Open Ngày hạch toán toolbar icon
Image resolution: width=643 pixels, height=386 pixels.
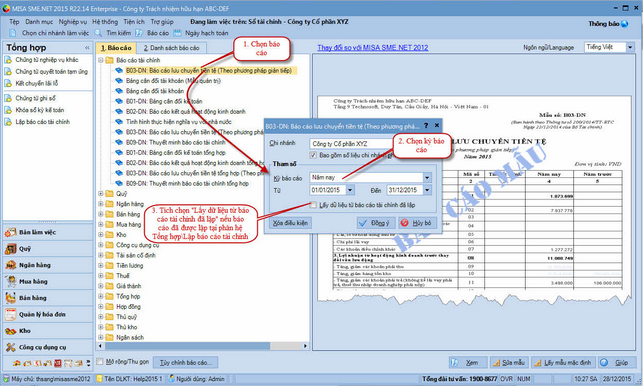tap(177, 33)
